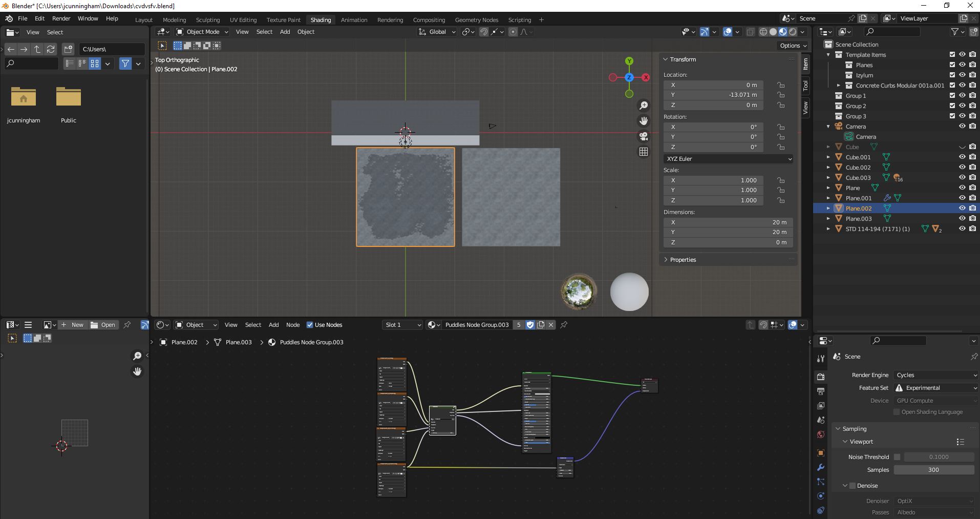This screenshot has width=980, height=519.
Task: Switch to Compositing workspace tab
Action: 429,20
